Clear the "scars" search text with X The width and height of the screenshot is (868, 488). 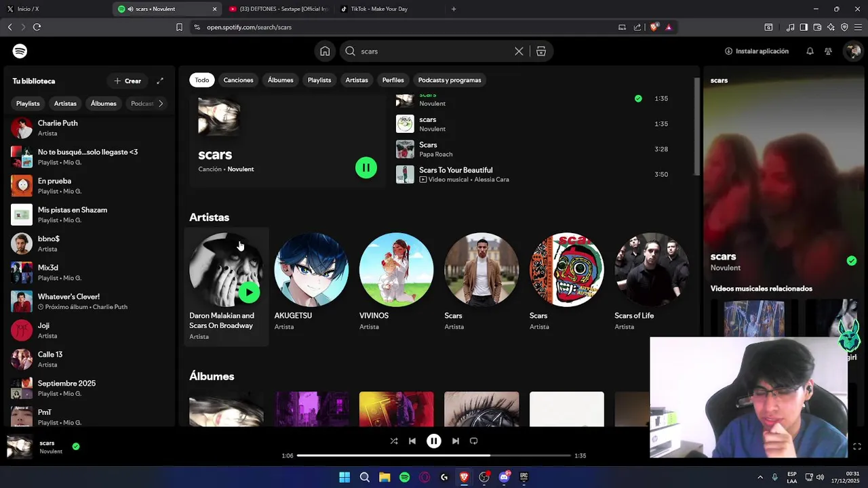[x=519, y=51]
